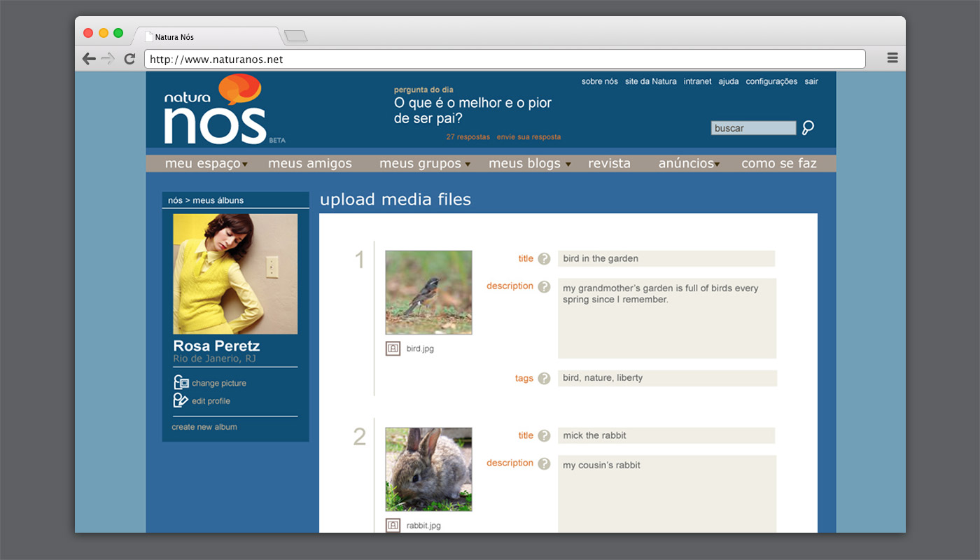This screenshot has height=560, width=980.
Task: Open the como se faz menu item
Action: pos(779,164)
